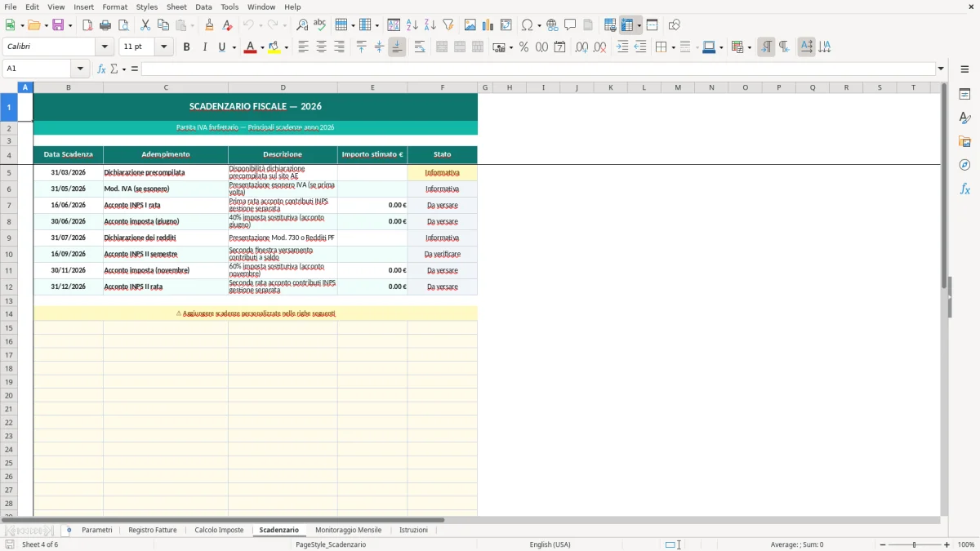Insert a chart from the toolbar
This screenshot has height=551, width=980.
pyautogui.click(x=488, y=25)
